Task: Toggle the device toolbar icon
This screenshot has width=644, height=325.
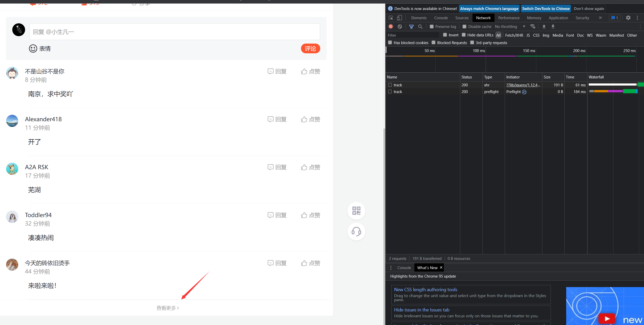Action: [x=400, y=18]
